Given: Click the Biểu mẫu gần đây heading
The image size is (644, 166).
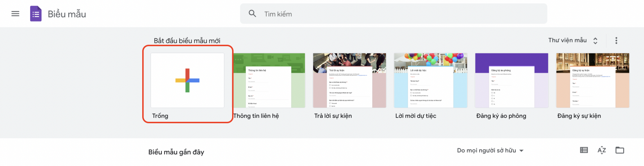Looking at the screenshot, I should 176,152.
